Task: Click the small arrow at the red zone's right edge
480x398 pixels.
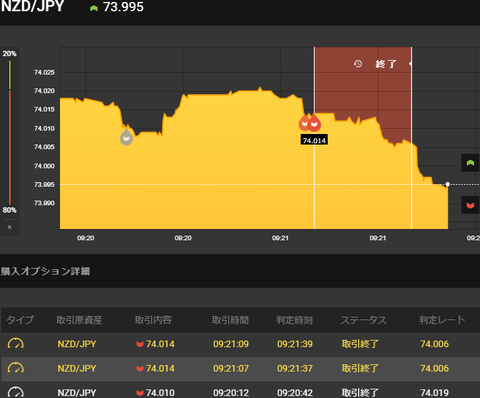Action: click(x=410, y=63)
